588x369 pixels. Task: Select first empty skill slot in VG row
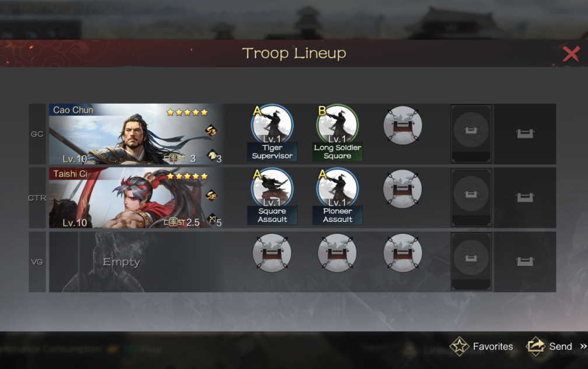tap(272, 253)
